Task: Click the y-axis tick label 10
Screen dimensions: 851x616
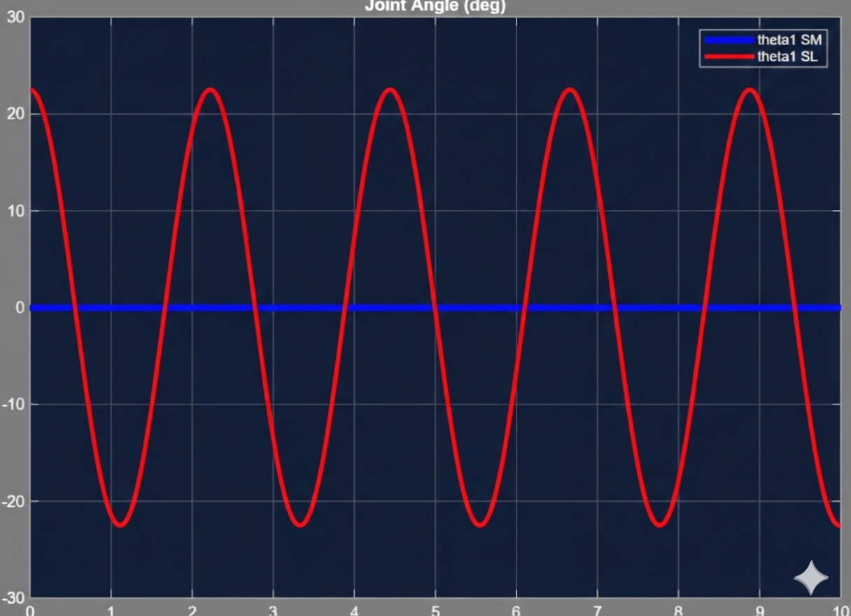Action: pos(15,211)
